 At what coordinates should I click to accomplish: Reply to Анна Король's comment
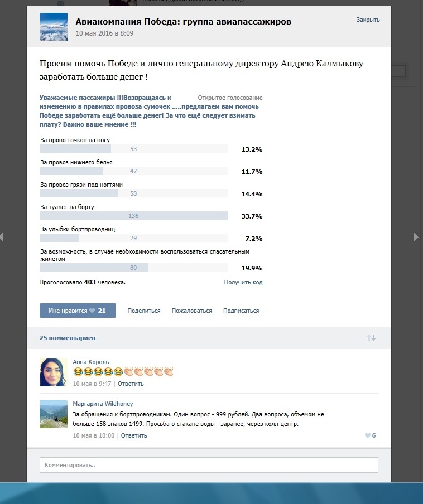[131, 384]
